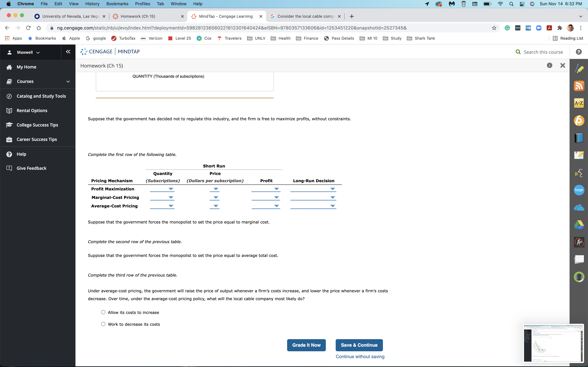The image size is (588, 367).
Task: Select 'Allow its costs to increase' option
Action: point(103,312)
